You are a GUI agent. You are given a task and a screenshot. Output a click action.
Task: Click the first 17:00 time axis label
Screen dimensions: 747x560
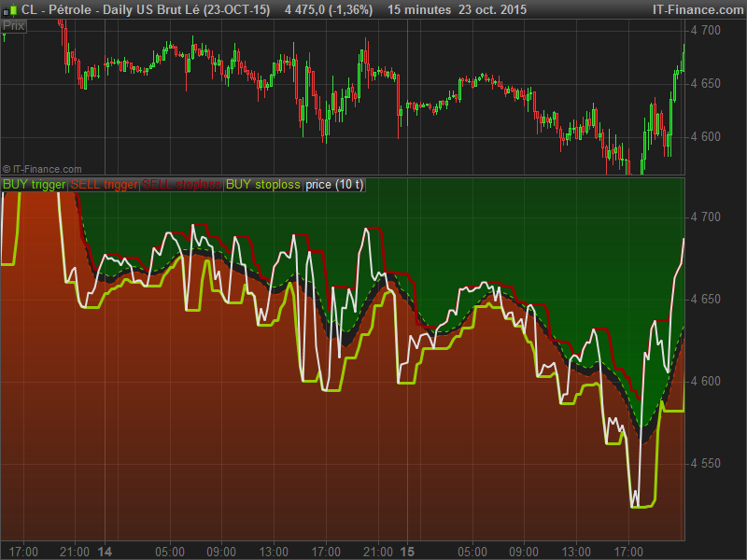pos(23,552)
